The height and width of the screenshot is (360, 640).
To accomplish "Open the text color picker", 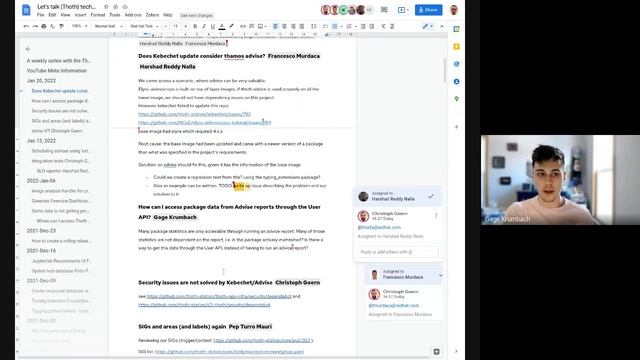I will pos(222,26).
